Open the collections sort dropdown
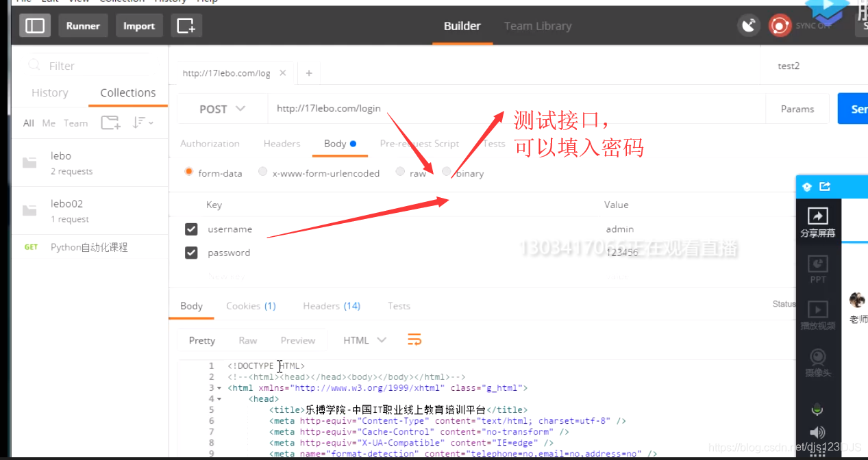This screenshot has width=868, height=460. tap(142, 123)
